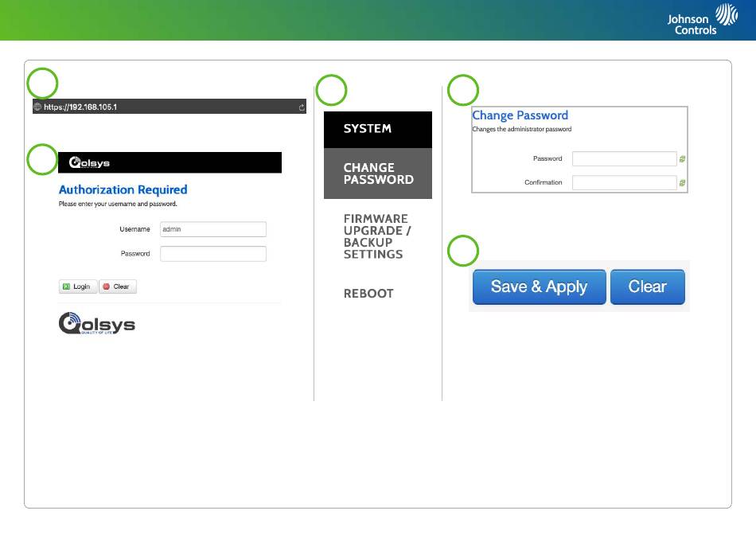
Task: Click the login Password input field
Action: [x=213, y=254]
